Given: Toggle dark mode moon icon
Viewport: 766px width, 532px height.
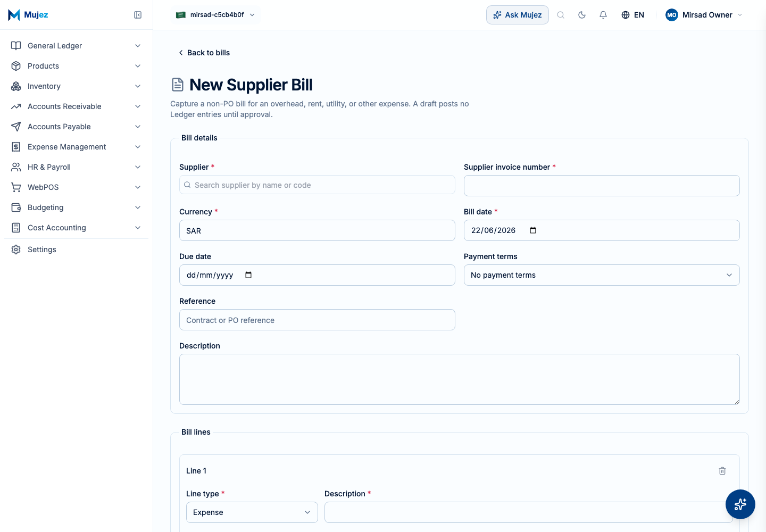Looking at the screenshot, I should (x=582, y=15).
